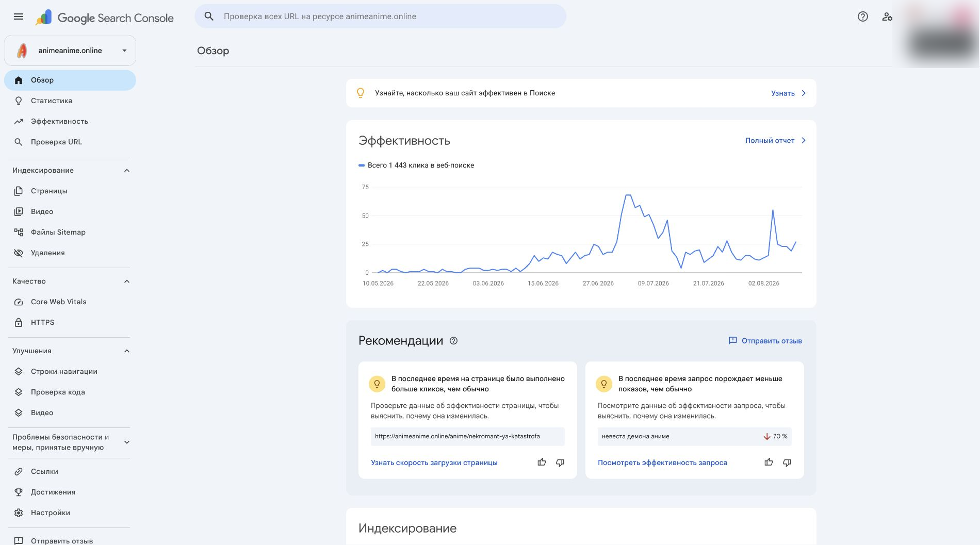Open the help question mark icon

click(x=863, y=16)
